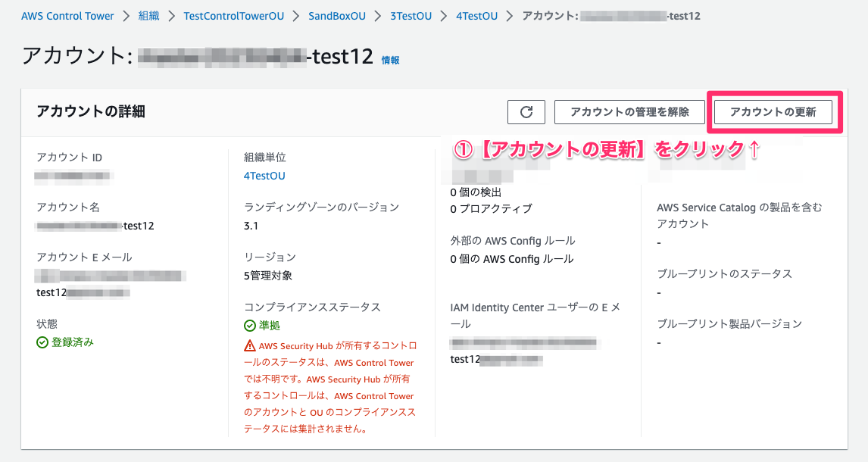Select the 0 プロアクティブ text
Screen dimensions: 868x462
[491, 209]
